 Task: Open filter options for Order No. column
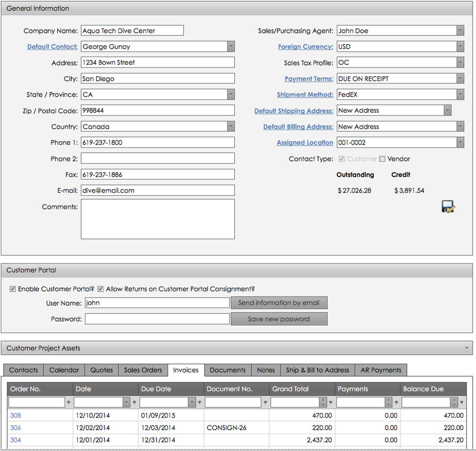pos(69,402)
